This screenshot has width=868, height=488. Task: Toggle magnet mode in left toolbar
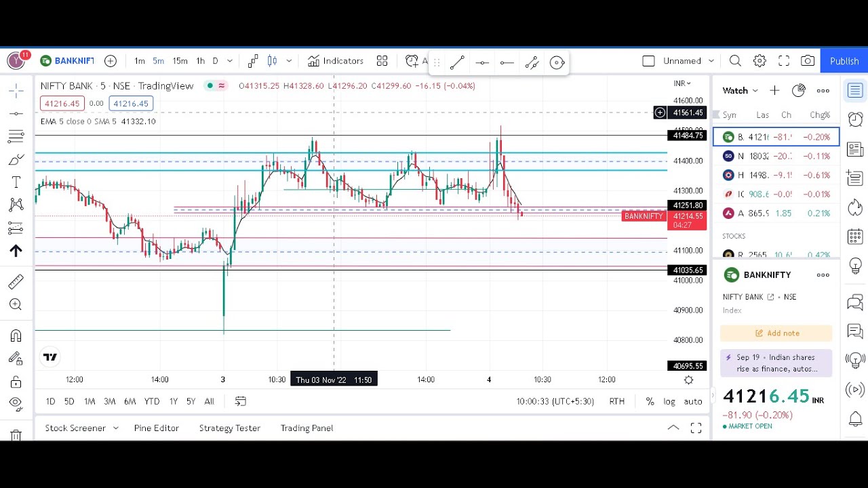(x=16, y=335)
